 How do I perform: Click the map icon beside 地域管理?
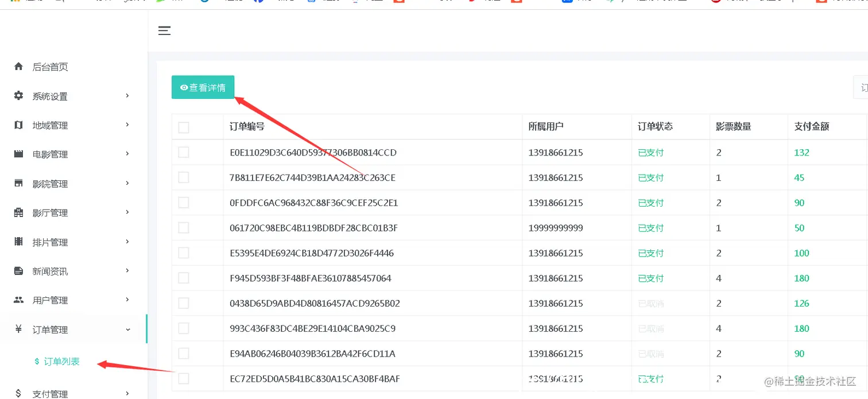18,125
